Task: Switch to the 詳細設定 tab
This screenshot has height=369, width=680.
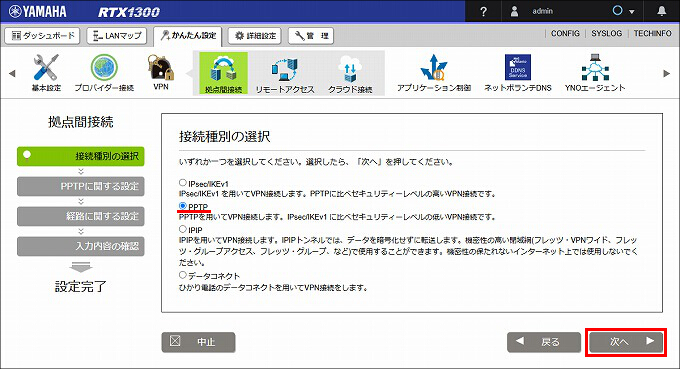Action: click(x=255, y=36)
